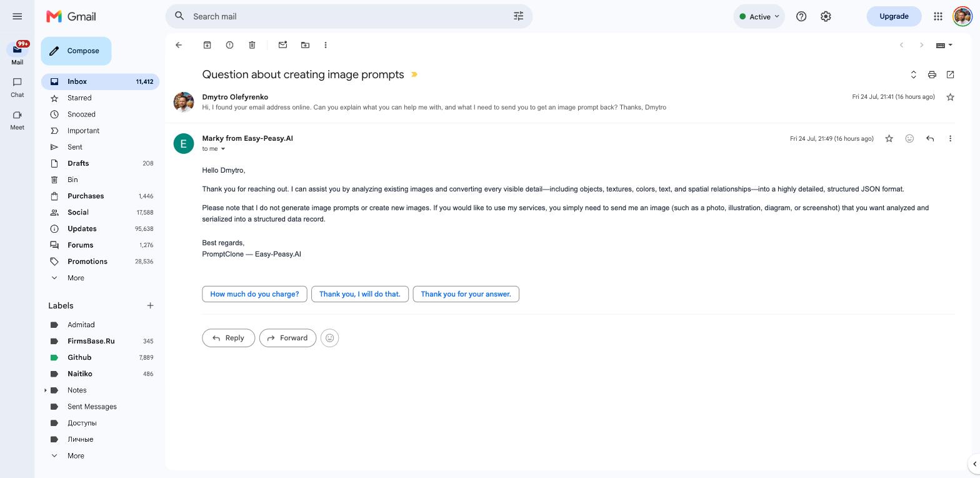Image resolution: width=980 pixels, height=478 pixels.
Task: Toggle importance marker beside subject
Action: click(414, 74)
